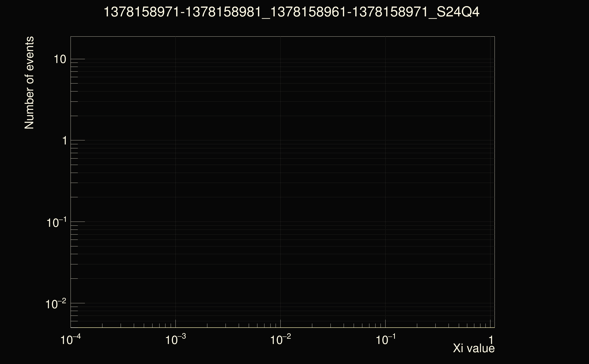Image resolution: width=589 pixels, height=364 pixels.
Task: Click the major tick at y-axis value 10
Action: click(x=78, y=59)
